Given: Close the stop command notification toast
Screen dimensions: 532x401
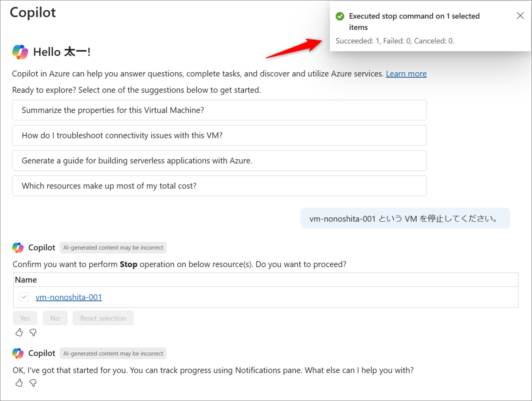Looking at the screenshot, I should click(520, 16).
